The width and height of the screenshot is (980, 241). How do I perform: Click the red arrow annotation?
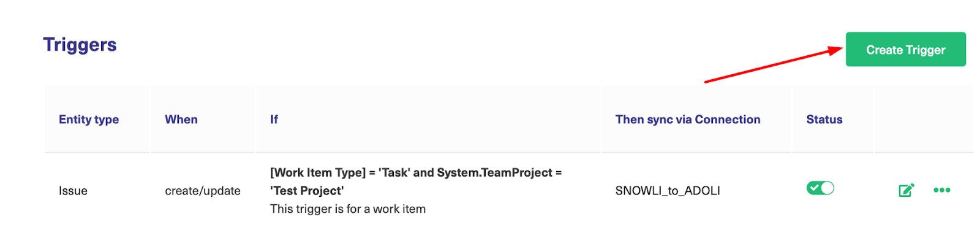coord(774,64)
